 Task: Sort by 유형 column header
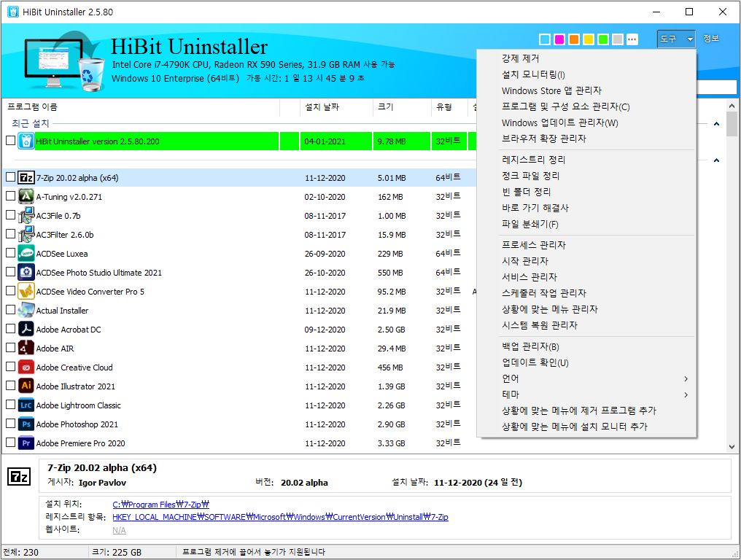click(449, 107)
